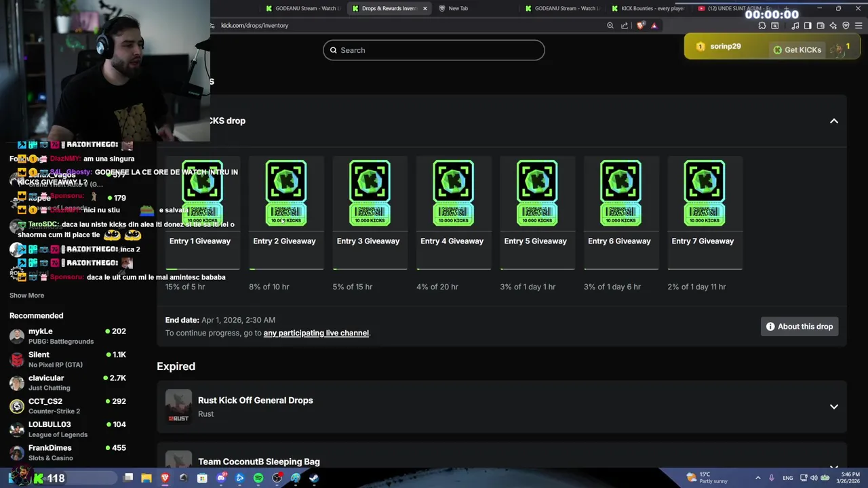868x488 pixels.
Task: Open CCT_CS2 recommended channel
Action: pos(68,406)
